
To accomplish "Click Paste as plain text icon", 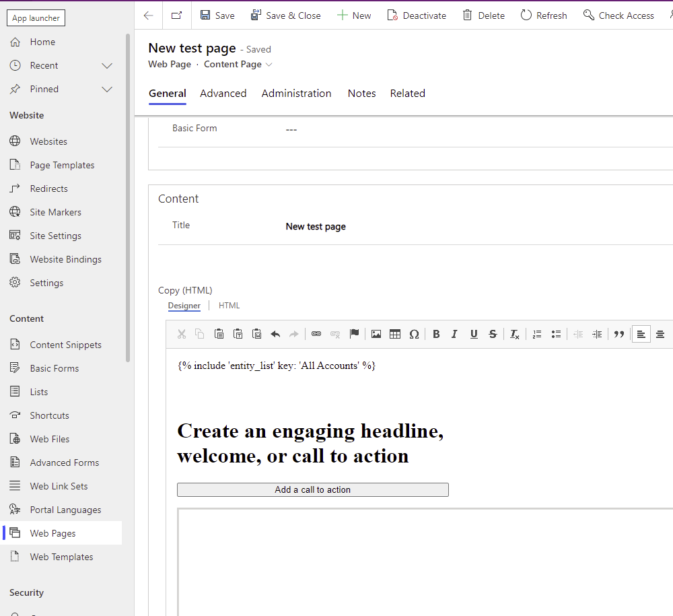I will click(238, 334).
